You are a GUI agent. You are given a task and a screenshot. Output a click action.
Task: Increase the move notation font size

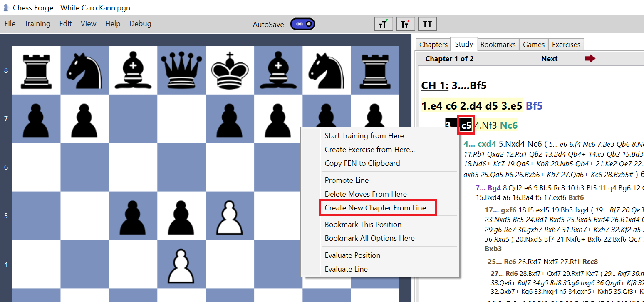pos(383,24)
